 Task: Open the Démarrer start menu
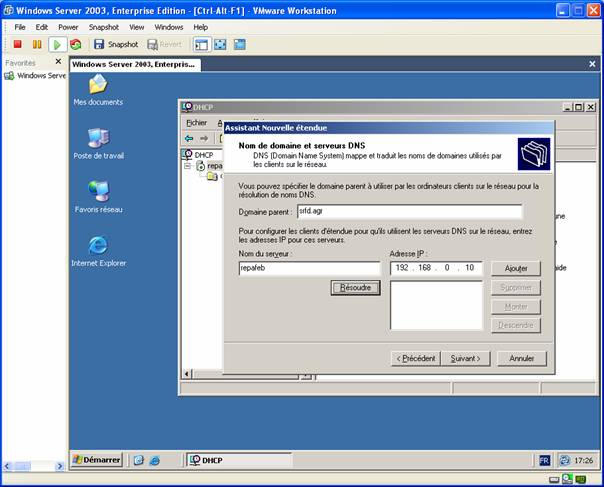click(x=97, y=460)
